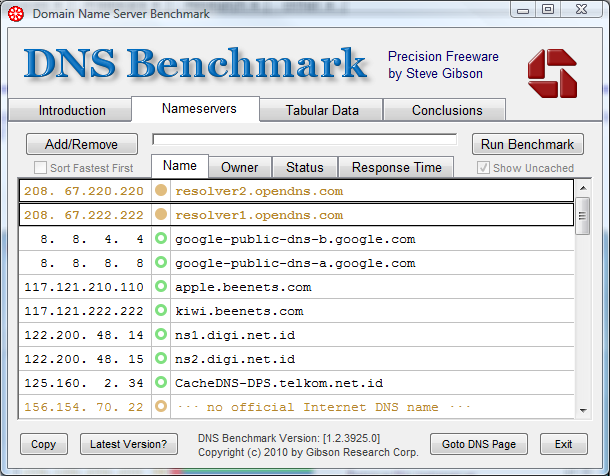Viewport: 610px width, 476px height.
Task: Start the test with Run Benchmark
Action: point(528,144)
